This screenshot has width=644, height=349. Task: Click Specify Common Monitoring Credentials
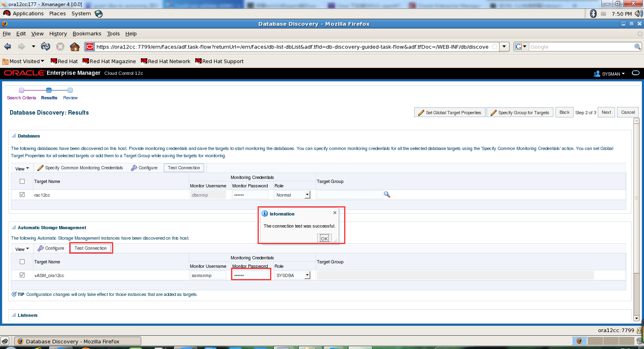tap(80, 168)
